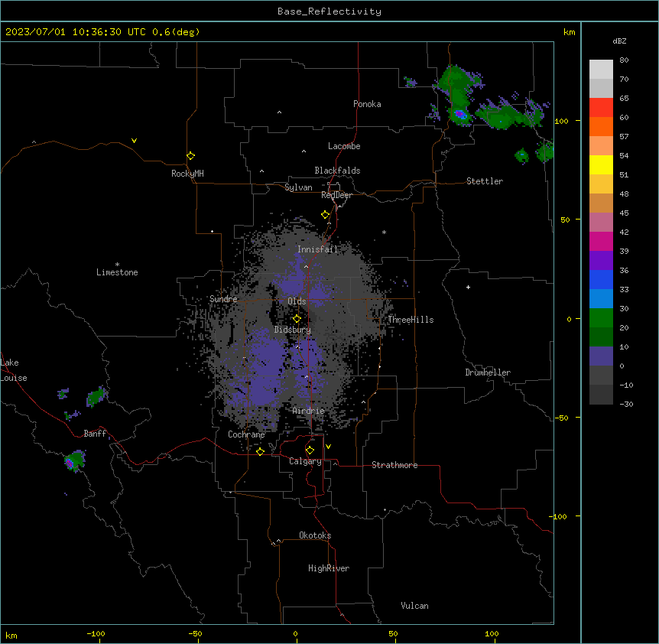Pick the blue 33-36 dBZ legend swatch
Image resolution: width=659 pixels, height=644 pixels.
601,279
